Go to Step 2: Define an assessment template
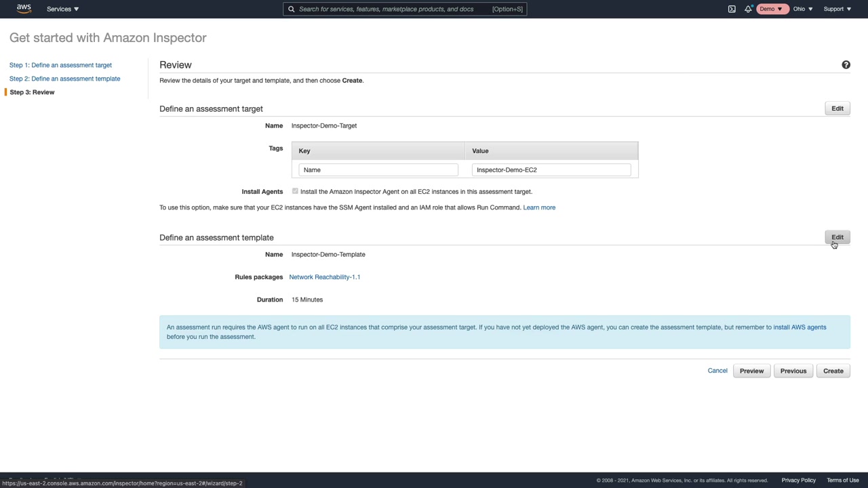This screenshot has width=868, height=488. 64,79
